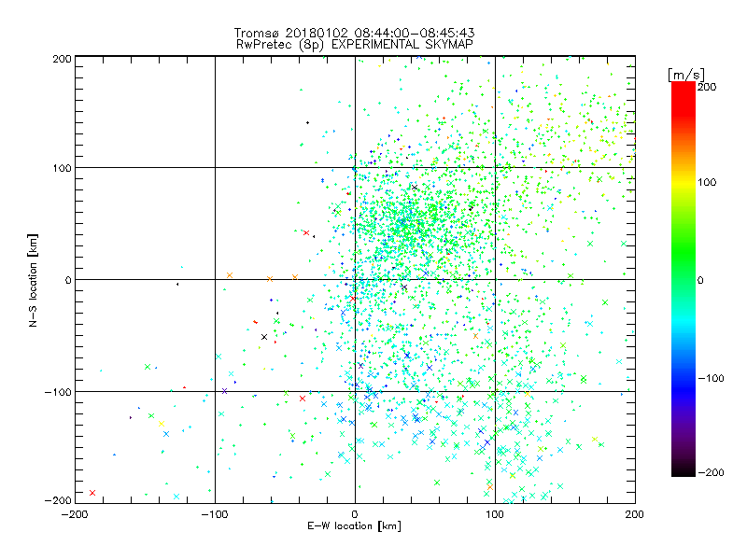Click the colorbar's yellow section near 100
The height and width of the screenshot is (560, 747).
click(x=684, y=182)
